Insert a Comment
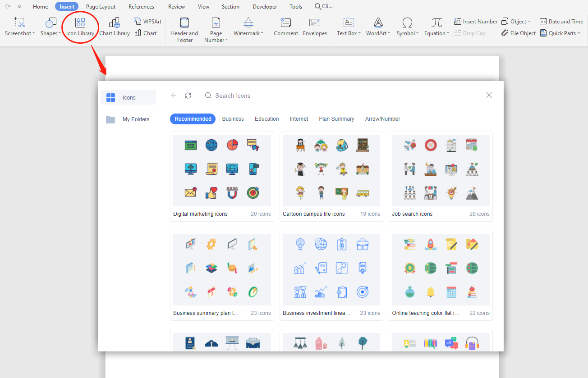This screenshot has width=588, height=378. click(x=285, y=27)
